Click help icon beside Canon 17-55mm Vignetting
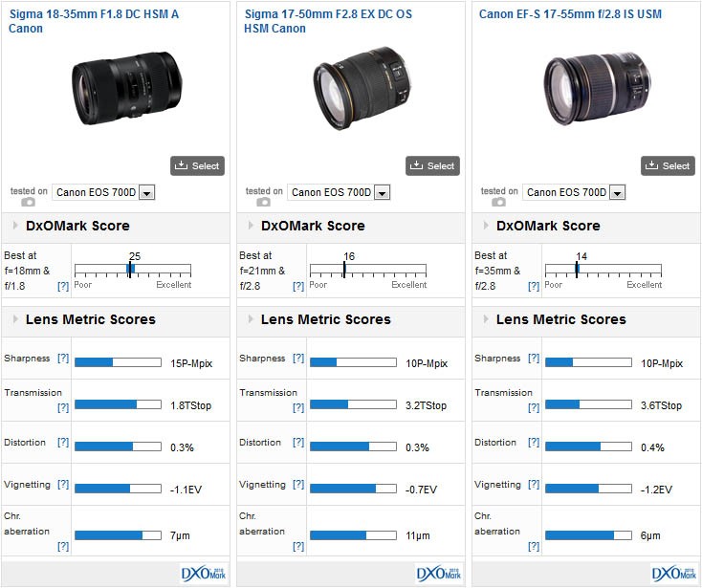Viewport: 702px width, 588px height. (x=534, y=485)
